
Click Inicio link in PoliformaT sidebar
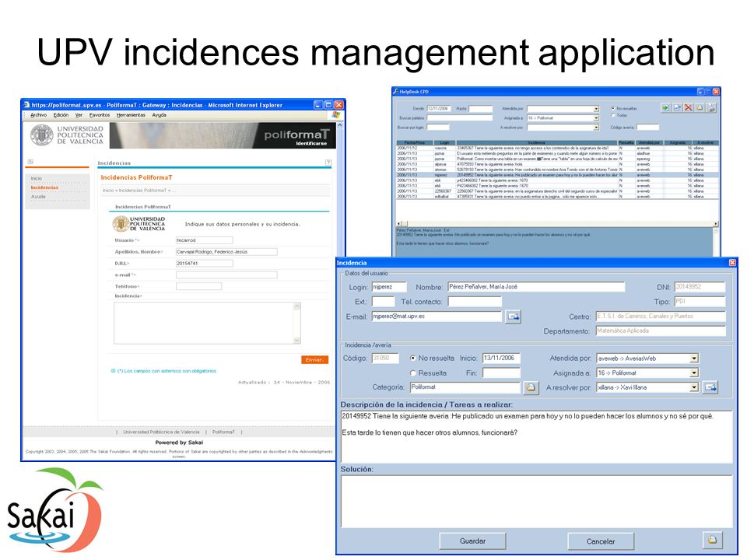[37, 179]
